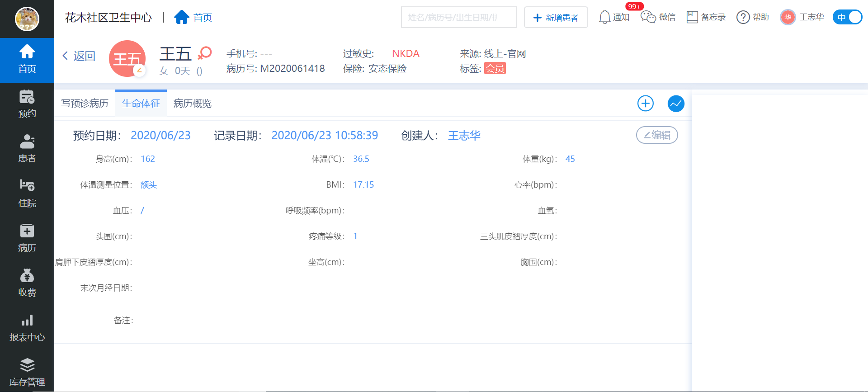
Task: Open the 病历 medical records section
Action: tap(27, 239)
